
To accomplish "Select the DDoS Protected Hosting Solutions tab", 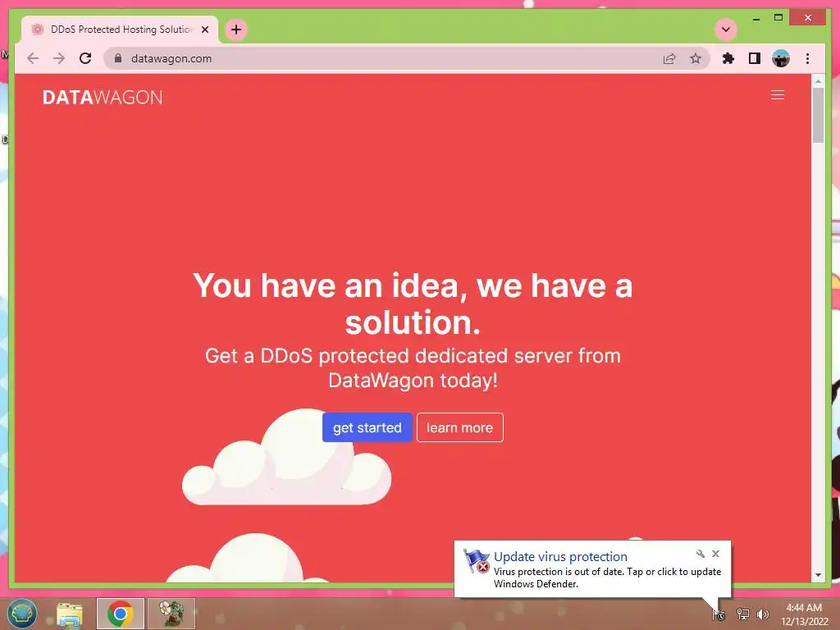I will pos(120,30).
